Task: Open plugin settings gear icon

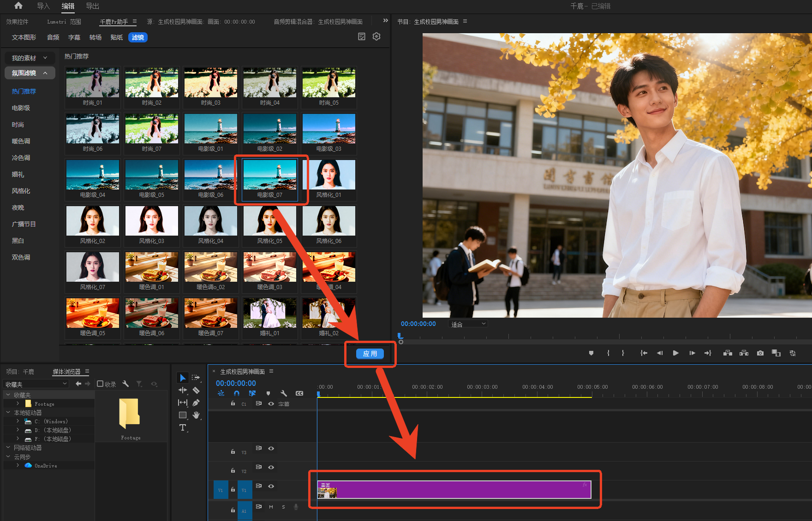Action: tap(376, 36)
